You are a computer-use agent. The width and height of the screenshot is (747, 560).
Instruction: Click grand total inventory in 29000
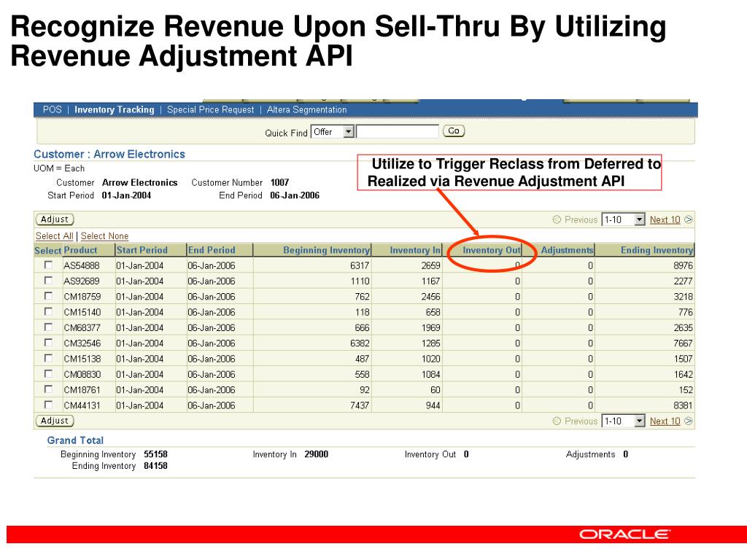(317, 454)
